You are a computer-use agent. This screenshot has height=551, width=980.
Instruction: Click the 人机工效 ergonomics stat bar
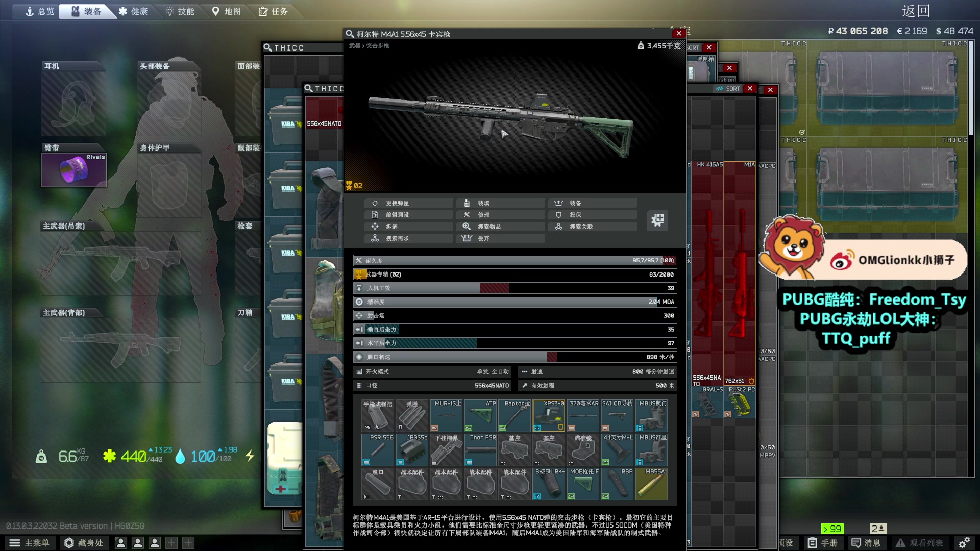tap(515, 288)
